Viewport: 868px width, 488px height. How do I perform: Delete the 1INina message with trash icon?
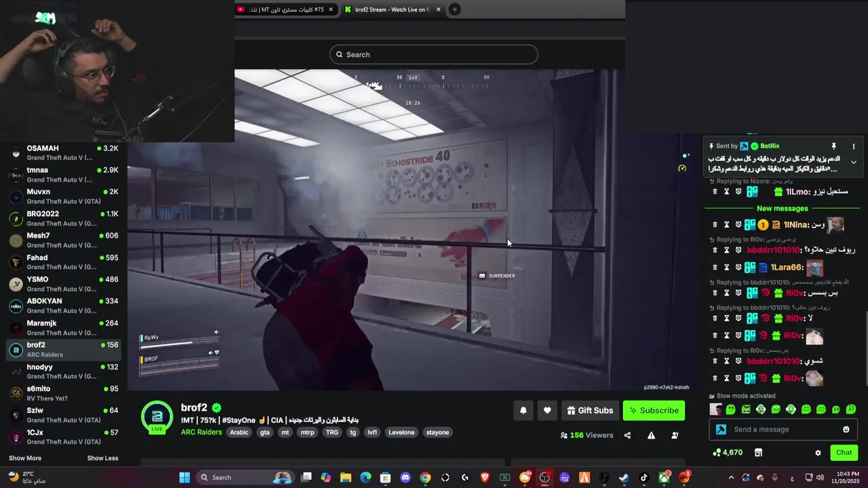715,224
